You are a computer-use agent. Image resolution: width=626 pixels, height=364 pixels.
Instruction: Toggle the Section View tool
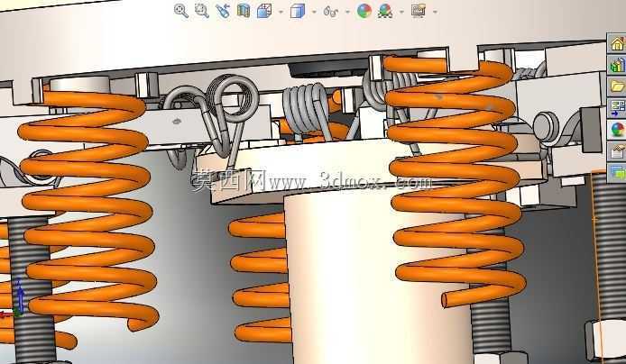[x=244, y=11]
